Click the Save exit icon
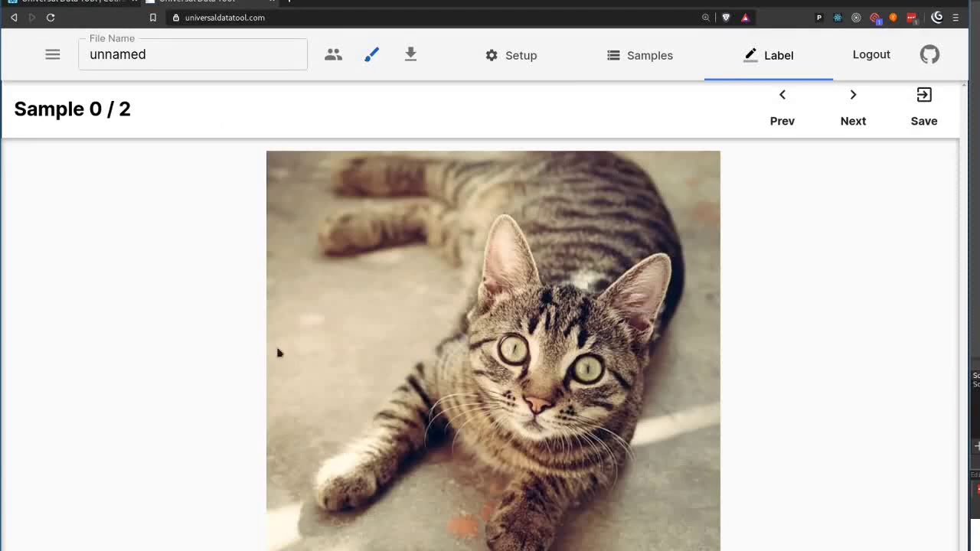Image resolution: width=980 pixels, height=551 pixels. click(924, 95)
